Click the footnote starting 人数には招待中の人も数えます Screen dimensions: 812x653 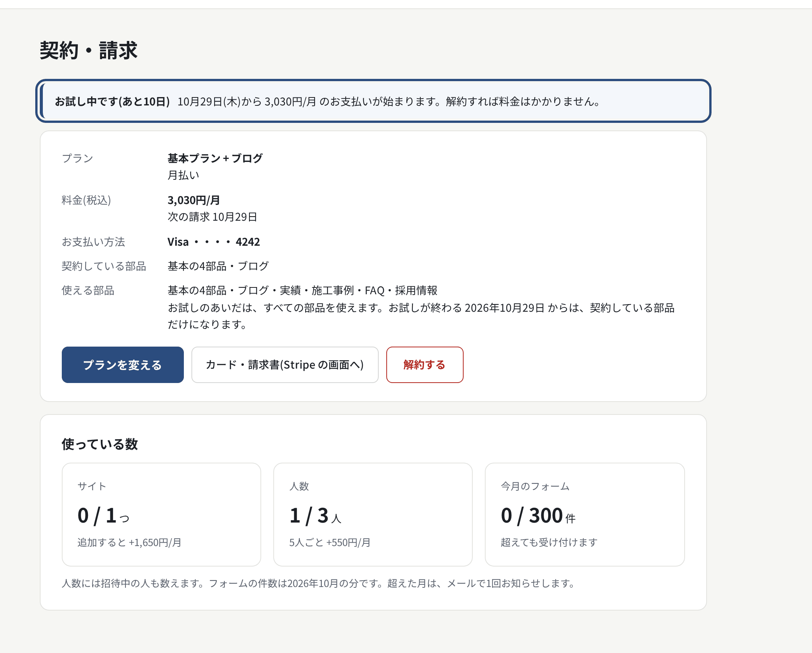tap(319, 583)
